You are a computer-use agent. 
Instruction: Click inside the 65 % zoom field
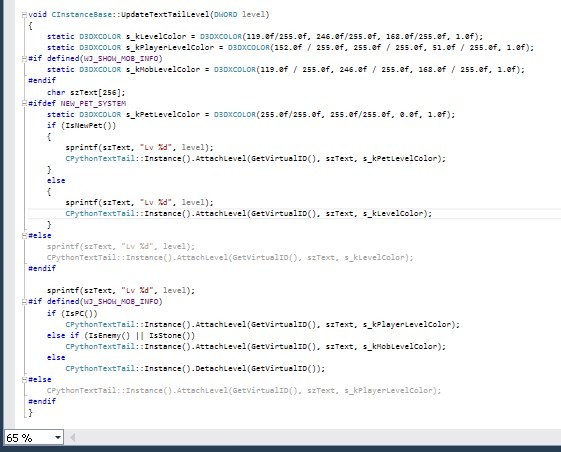29,437
